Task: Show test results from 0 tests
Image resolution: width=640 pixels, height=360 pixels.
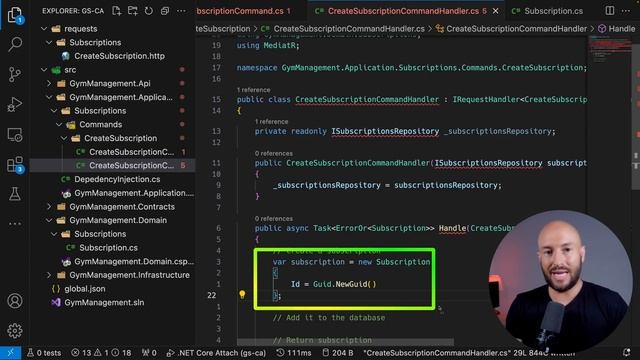Action: [44, 353]
